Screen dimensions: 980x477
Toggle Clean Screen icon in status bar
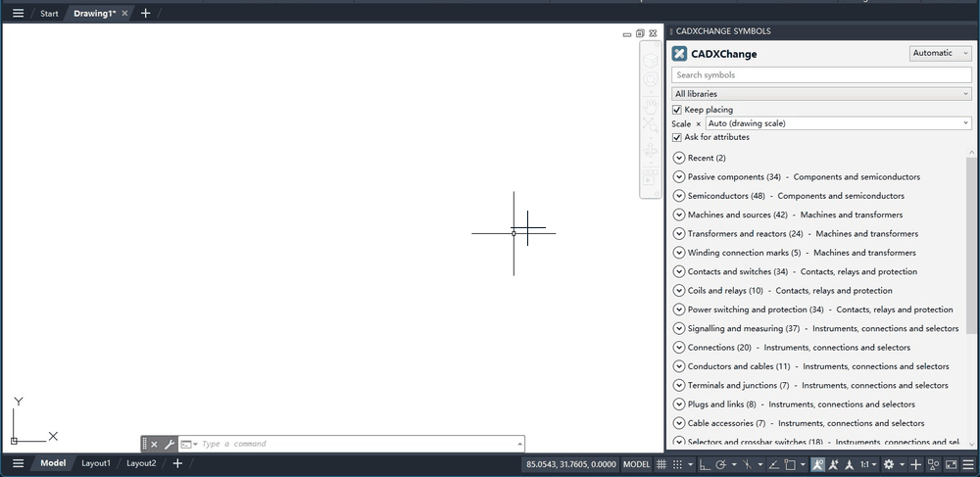pyautogui.click(x=951, y=464)
